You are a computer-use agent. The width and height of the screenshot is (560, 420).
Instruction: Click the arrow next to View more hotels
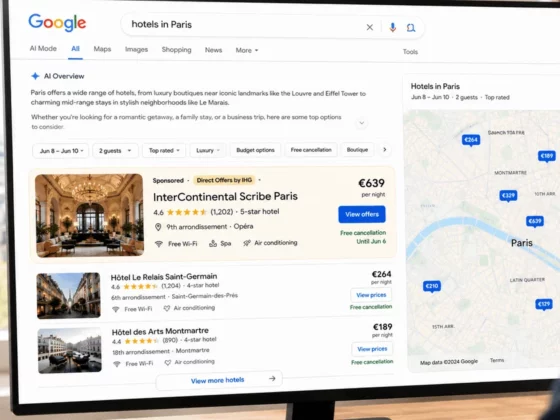tap(272, 379)
